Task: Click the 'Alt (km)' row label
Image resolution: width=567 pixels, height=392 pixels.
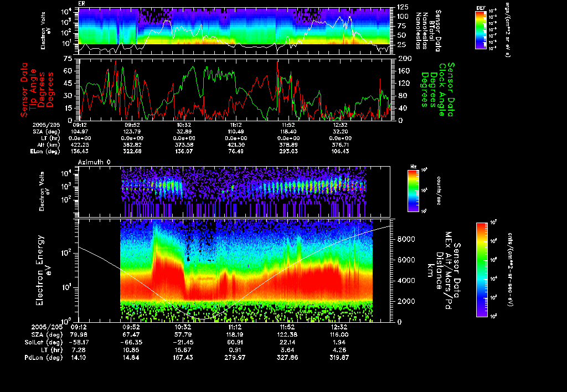Action: (49, 145)
